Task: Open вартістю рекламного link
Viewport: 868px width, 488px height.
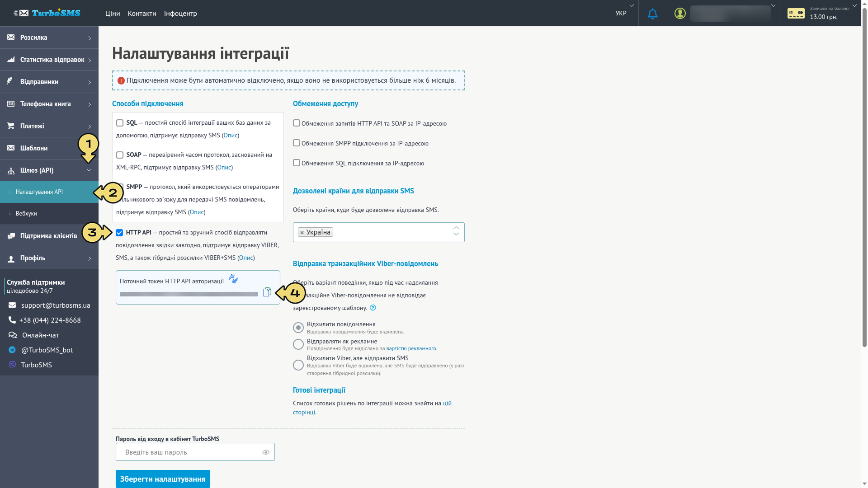Action: pos(411,348)
